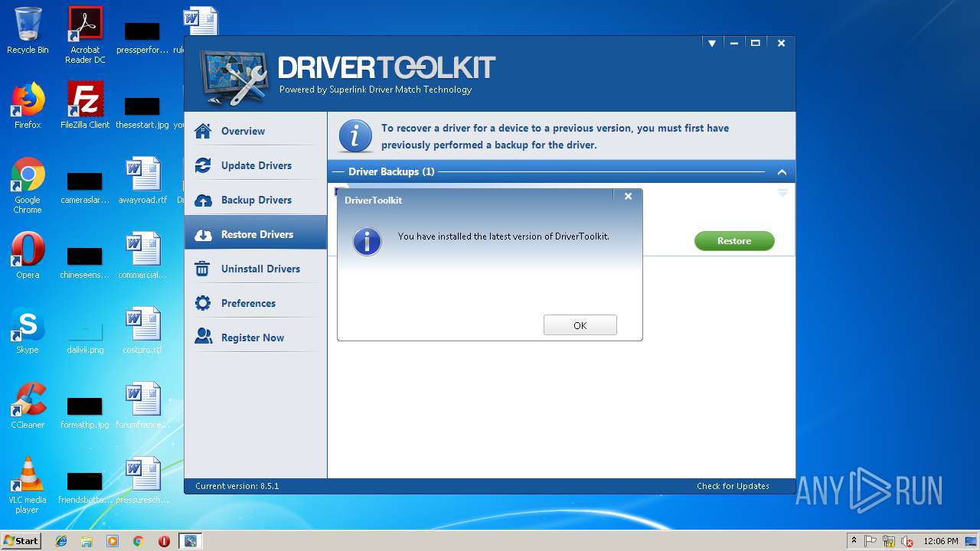Select the Restore Drivers section
Image resolution: width=980 pixels, height=551 pixels.
(255, 234)
